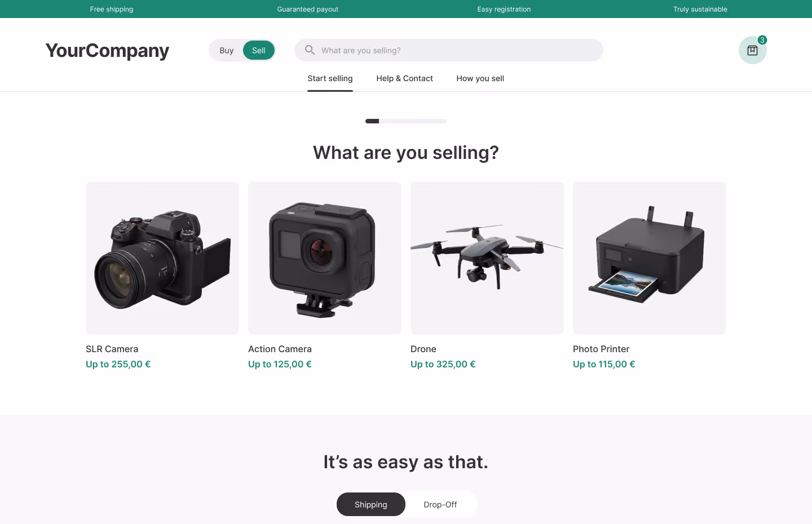The height and width of the screenshot is (524, 812).
Task: Click Truly sustainable in top banner
Action: point(700,9)
